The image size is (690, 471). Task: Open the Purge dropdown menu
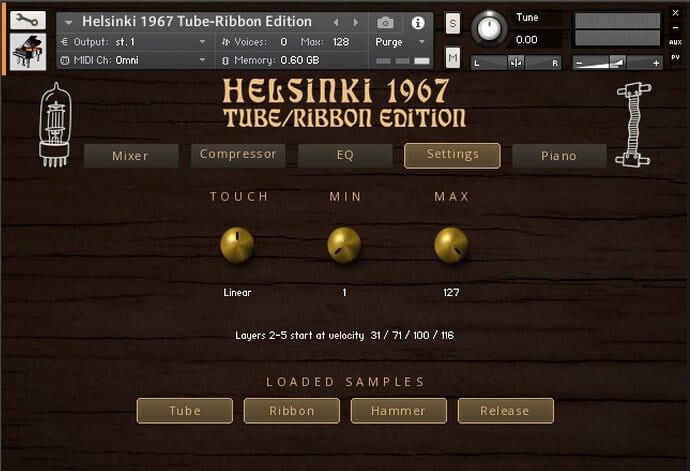pos(400,42)
